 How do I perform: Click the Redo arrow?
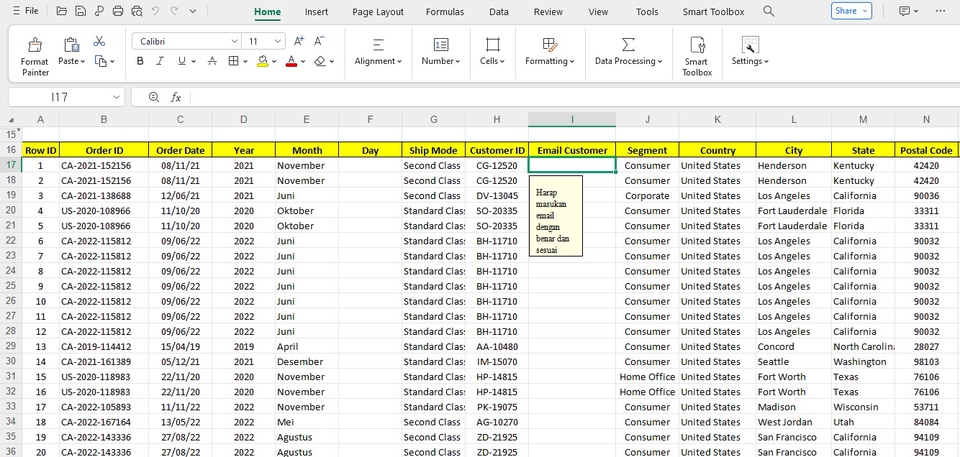(174, 11)
